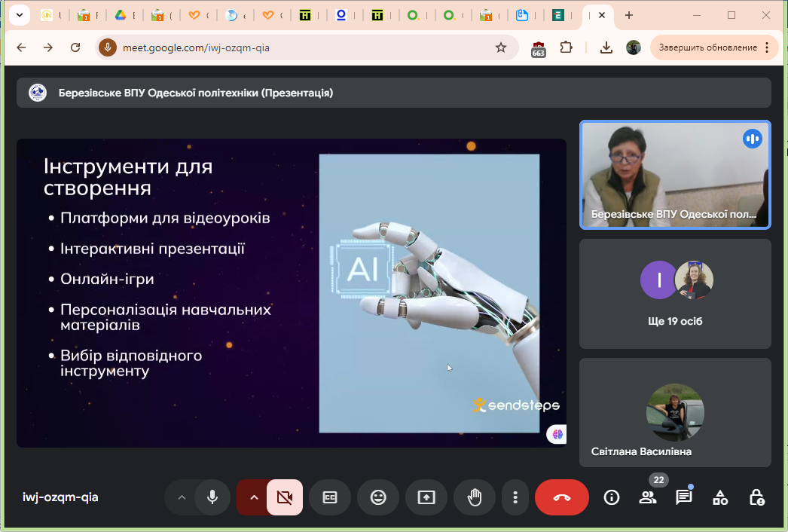Open chat with everyone
The image size is (788, 532).
pos(684,497)
